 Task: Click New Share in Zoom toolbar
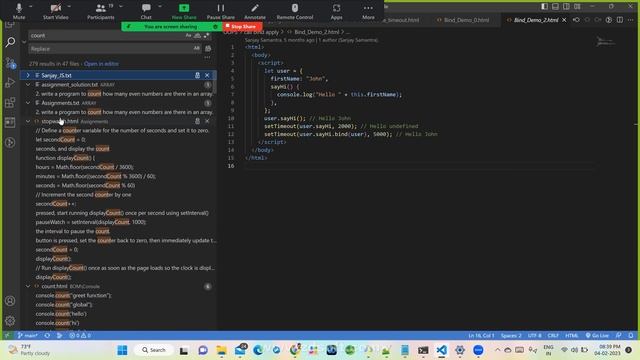click(x=184, y=11)
